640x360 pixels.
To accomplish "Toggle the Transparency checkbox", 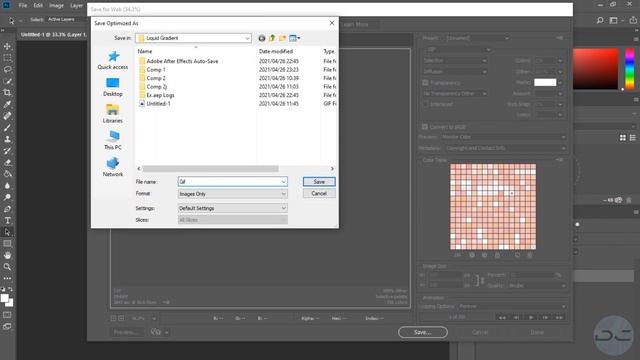I will pyautogui.click(x=425, y=82).
